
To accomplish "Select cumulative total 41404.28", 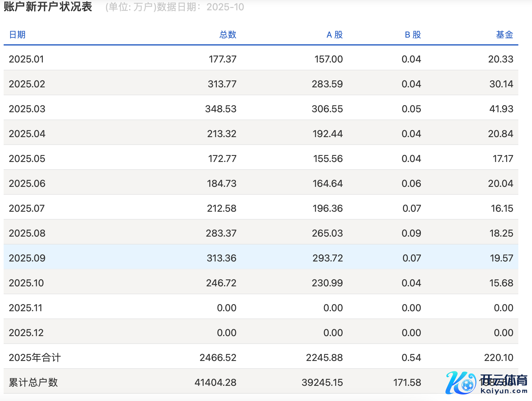I will point(215,382).
